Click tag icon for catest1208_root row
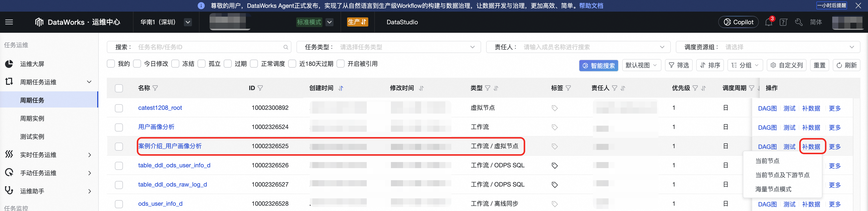The image size is (868, 211). click(555, 108)
